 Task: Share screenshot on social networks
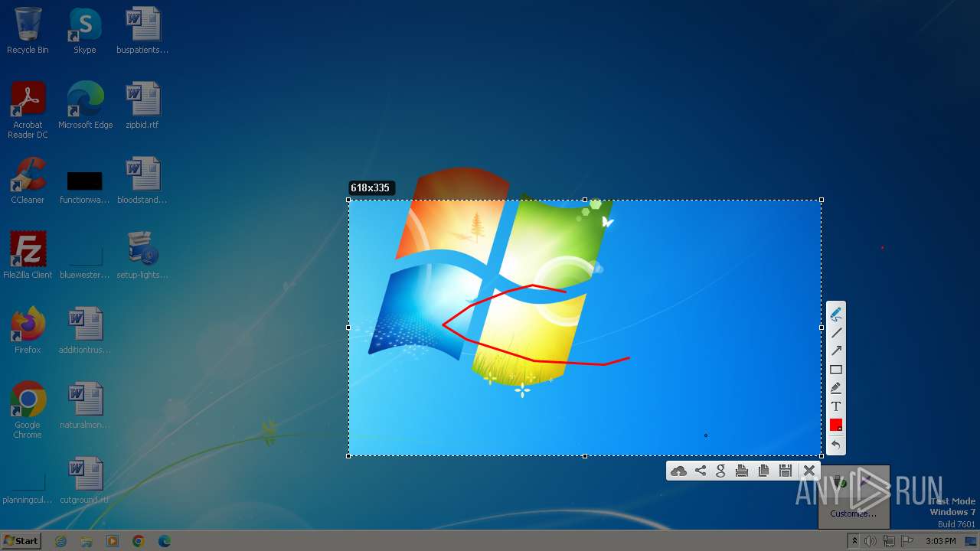[x=700, y=471]
